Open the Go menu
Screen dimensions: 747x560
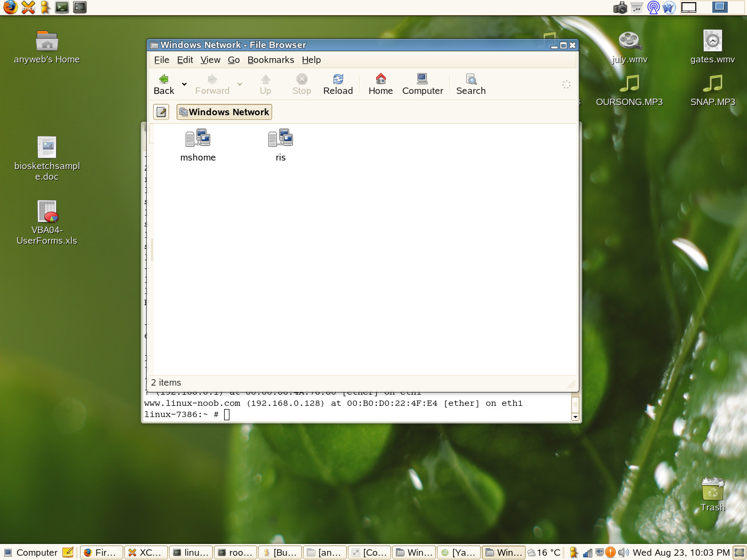click(234, 60)
